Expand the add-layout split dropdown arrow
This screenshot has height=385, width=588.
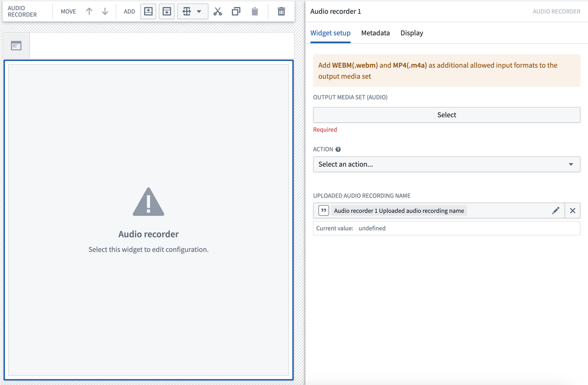coord(199,12)
